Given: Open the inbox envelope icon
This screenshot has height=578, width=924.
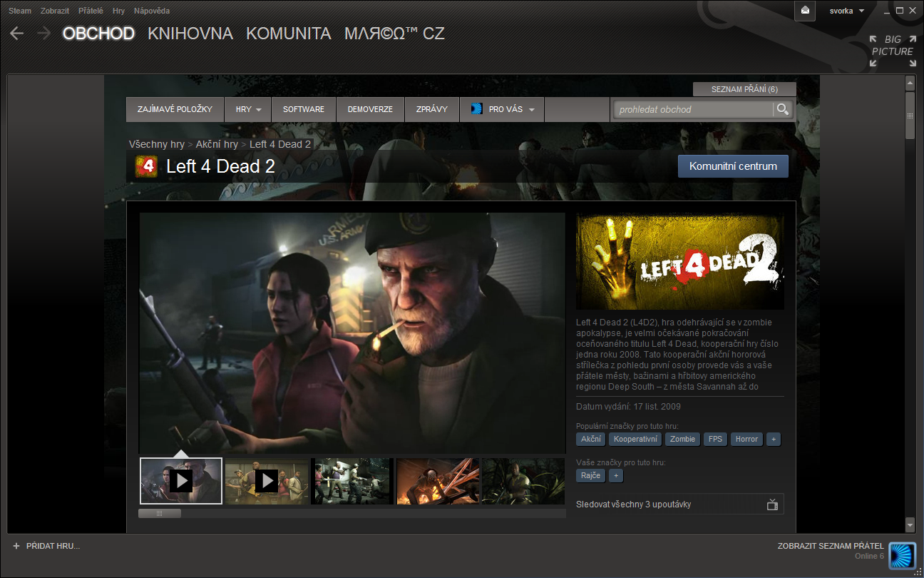Looking at the screenshot, I should tap(805, 11).
